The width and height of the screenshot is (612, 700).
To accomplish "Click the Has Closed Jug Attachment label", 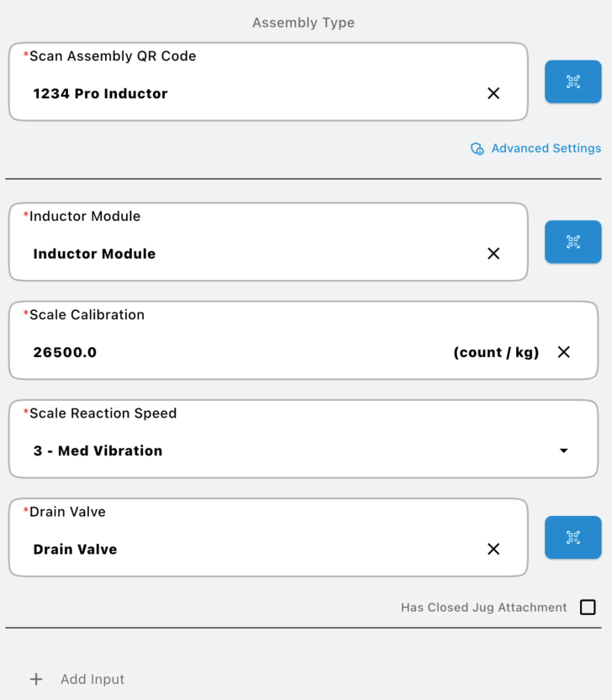I will point(483,608).
